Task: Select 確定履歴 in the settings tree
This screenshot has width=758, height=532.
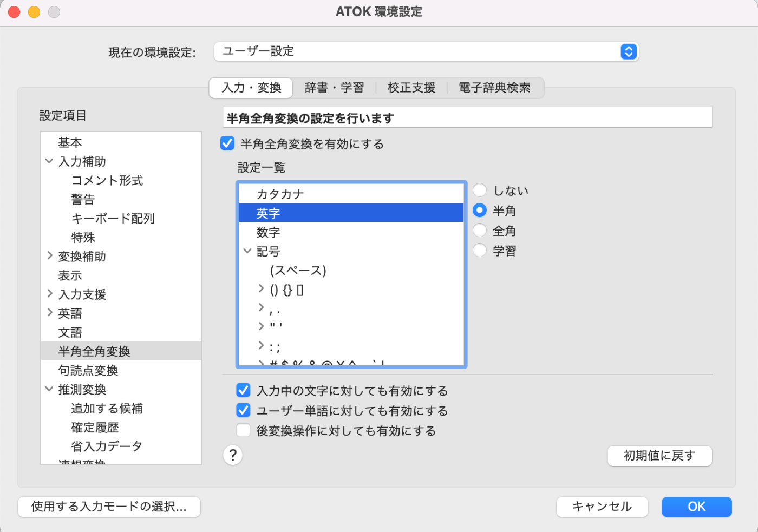Action: point(121,427)
